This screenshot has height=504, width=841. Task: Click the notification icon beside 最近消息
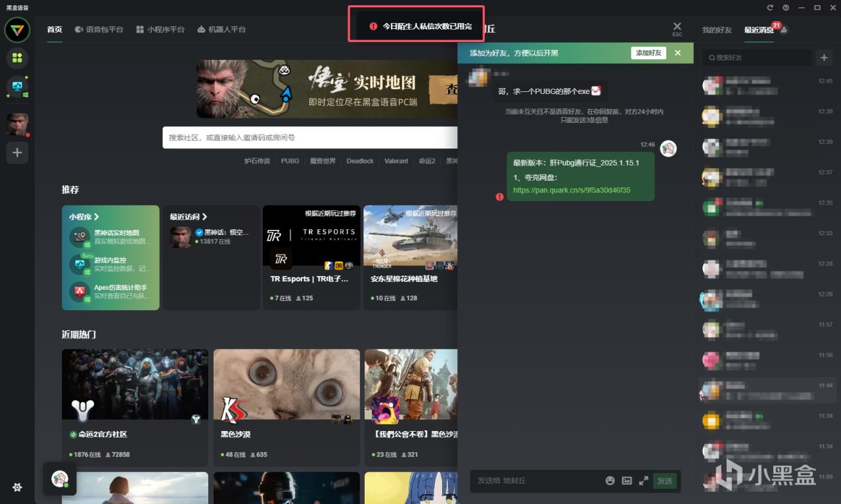pyautogui.click(x=784, y=30)
